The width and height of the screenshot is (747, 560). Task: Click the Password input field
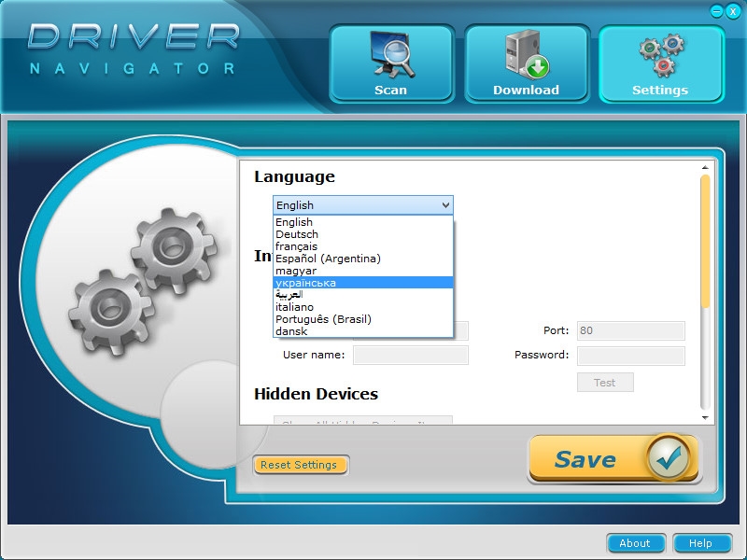tap(631, 356)
